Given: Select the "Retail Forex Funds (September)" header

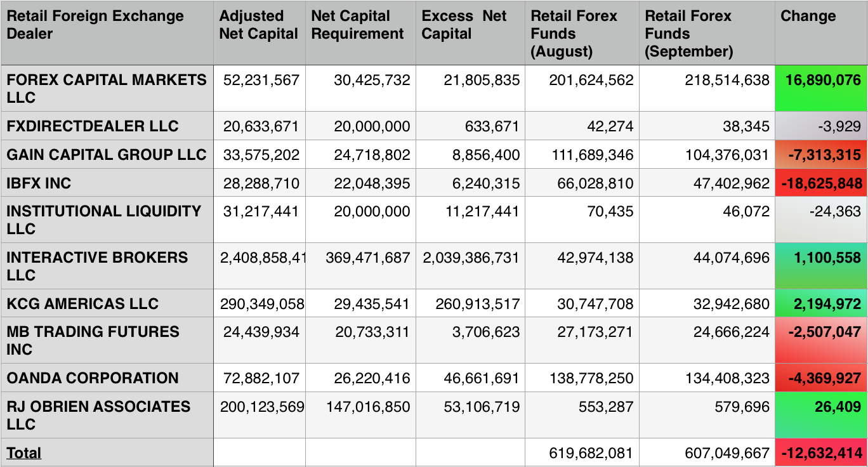Looking at the screenshot, I should click(688, 34).
